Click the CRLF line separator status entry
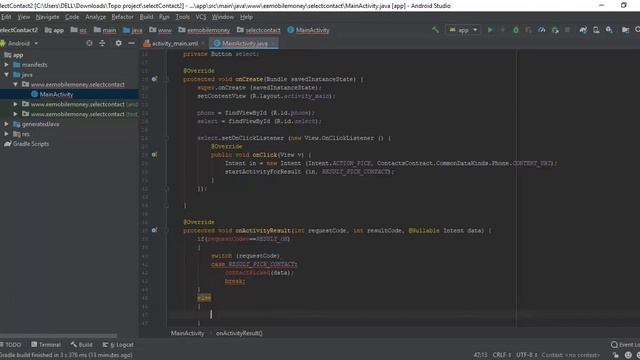Viewport: 640px width, 360px height. coord(501,355)
